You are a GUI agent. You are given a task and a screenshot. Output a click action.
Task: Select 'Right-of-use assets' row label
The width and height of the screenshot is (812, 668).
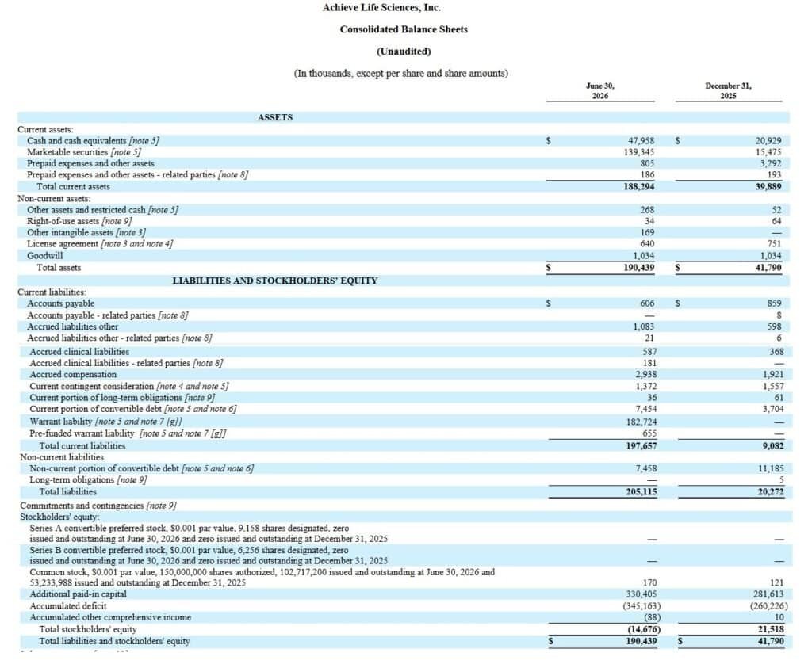tap(79, 221)
